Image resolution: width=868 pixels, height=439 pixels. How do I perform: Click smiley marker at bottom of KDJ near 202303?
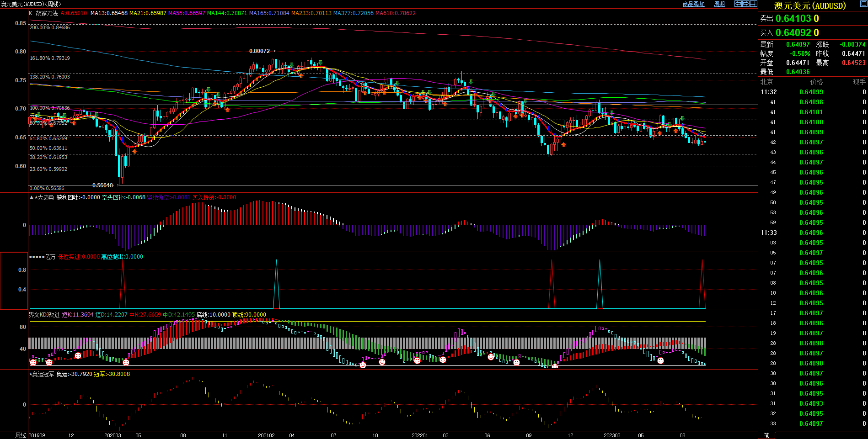point(660,360)
